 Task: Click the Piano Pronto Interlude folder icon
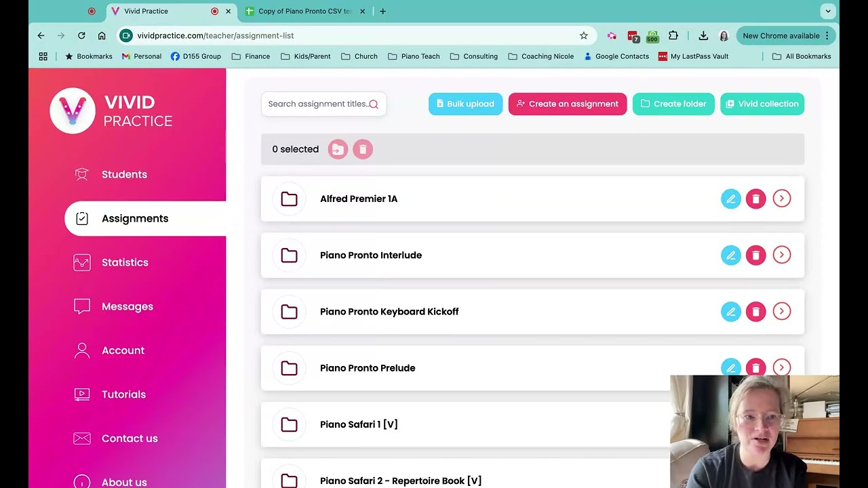pos(289,255)
